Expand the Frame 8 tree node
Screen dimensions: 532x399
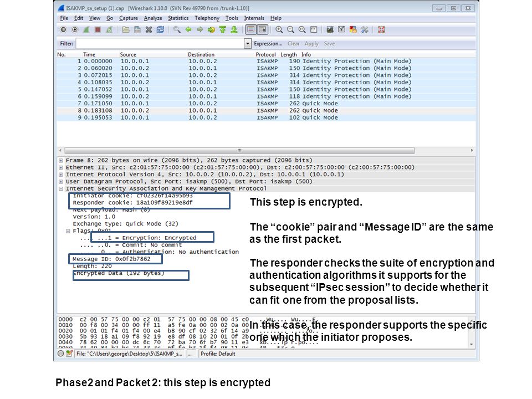(x=61, y=160)
